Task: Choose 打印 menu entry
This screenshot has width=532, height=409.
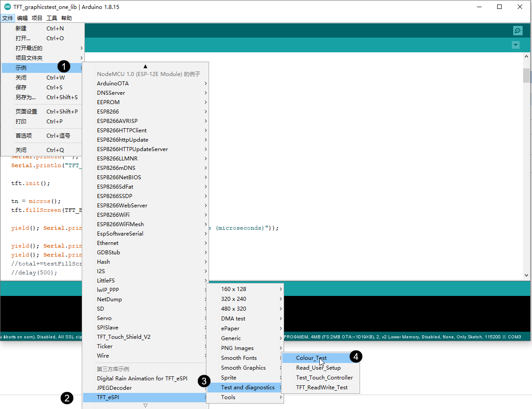Action: [42, 122]
